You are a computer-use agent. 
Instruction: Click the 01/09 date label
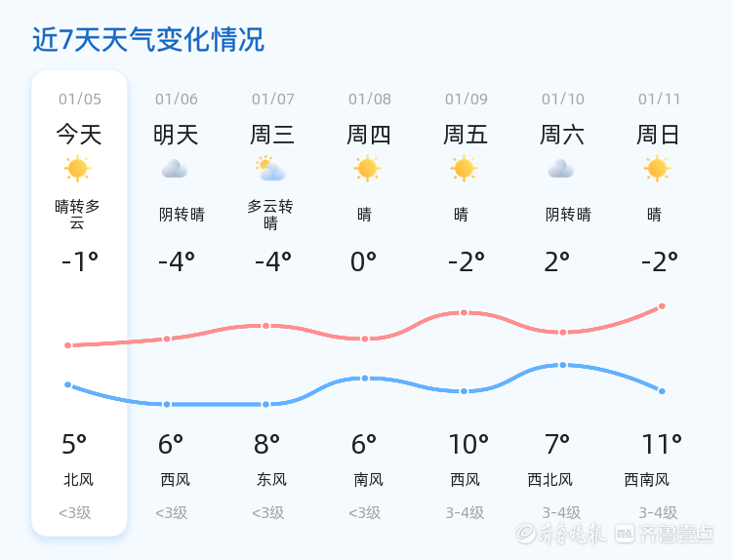coord(466,99)
